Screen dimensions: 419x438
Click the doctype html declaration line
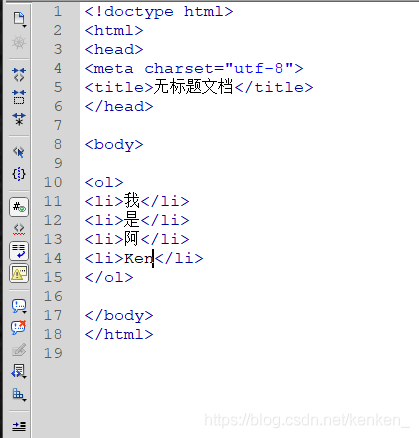[x=159, y=12]
